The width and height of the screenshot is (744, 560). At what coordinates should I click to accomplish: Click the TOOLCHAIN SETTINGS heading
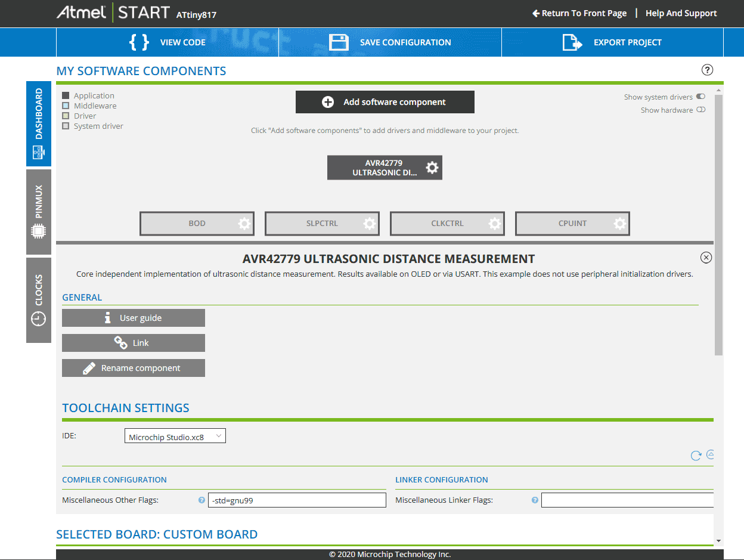coord(126,408)
